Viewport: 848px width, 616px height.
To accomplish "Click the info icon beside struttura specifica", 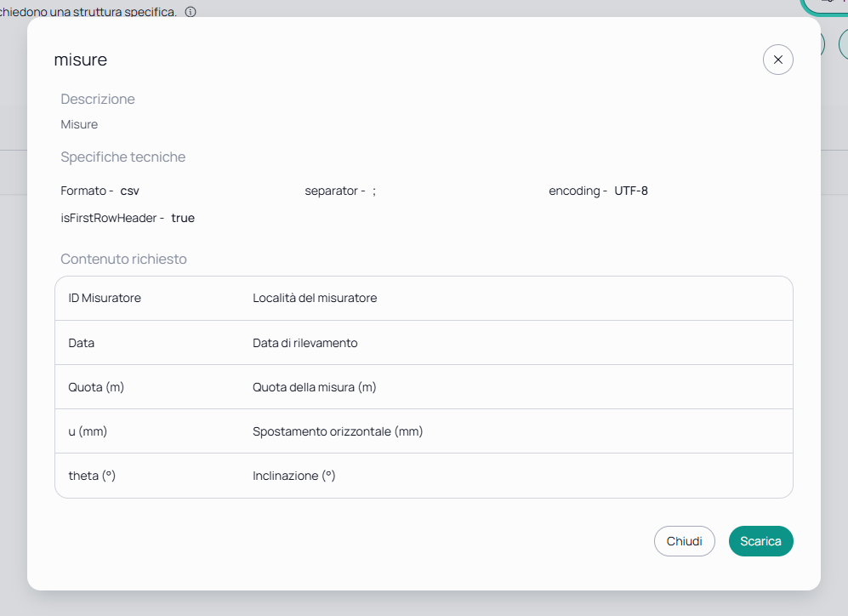I will [x=191, y=12].
